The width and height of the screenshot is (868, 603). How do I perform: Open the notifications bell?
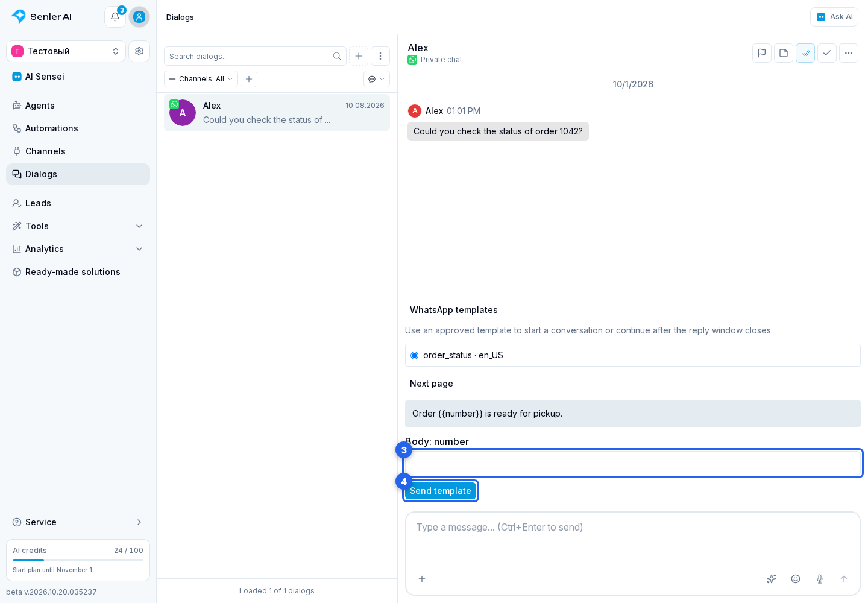(115, 17)
